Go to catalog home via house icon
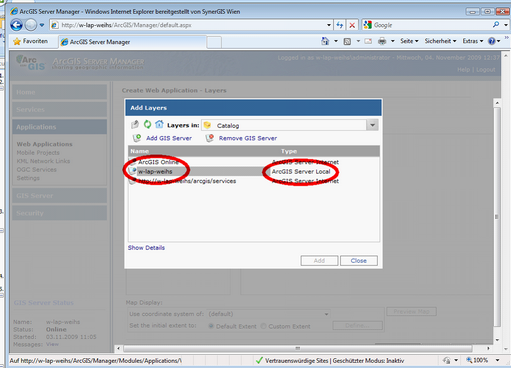Image resolution: width=511 pixels, height=368 pixels. [159, 124]
